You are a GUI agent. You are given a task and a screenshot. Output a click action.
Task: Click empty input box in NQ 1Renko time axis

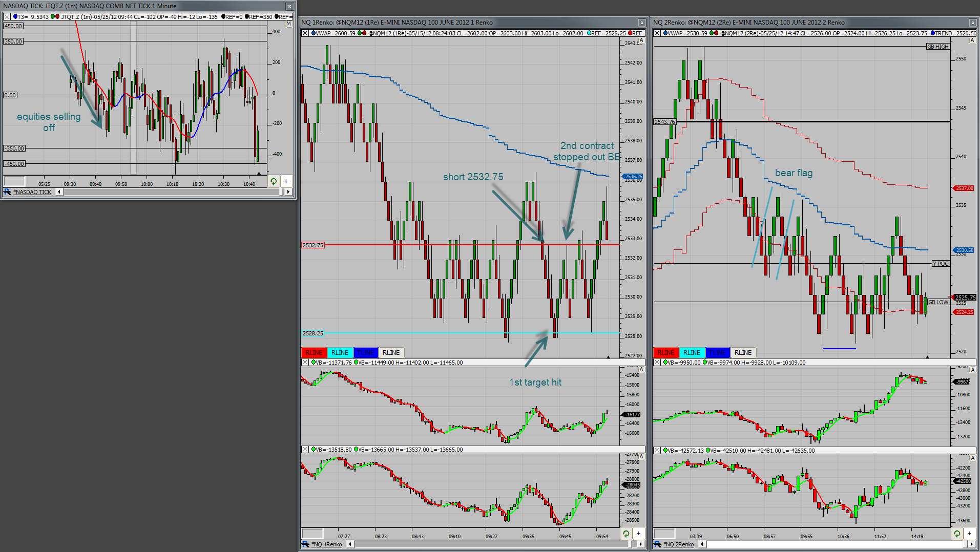click(312, 534)
